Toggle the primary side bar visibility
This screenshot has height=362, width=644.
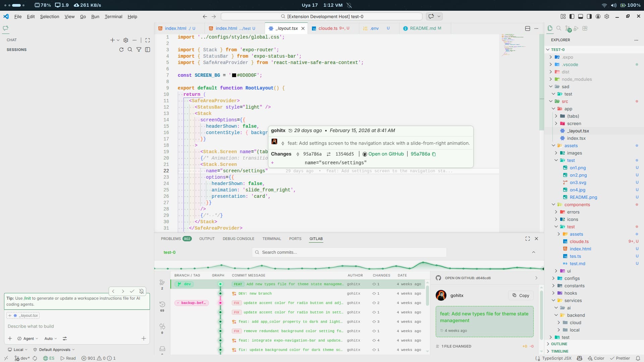(572, 16)
